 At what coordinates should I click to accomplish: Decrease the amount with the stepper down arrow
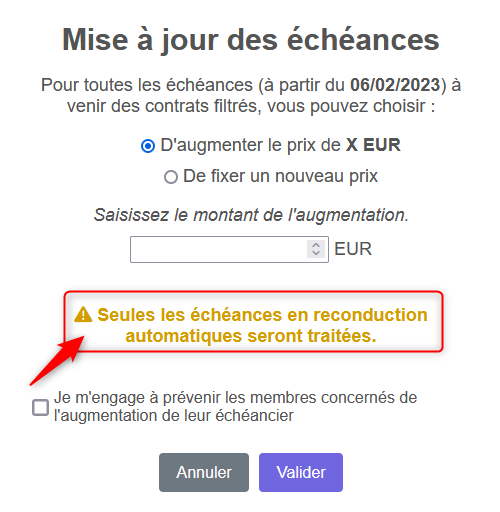pyautogui.click(x=316, y=253)
